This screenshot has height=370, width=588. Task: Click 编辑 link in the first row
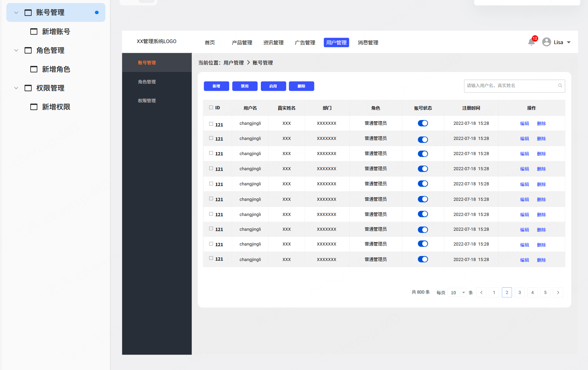(x=524, y=123)
